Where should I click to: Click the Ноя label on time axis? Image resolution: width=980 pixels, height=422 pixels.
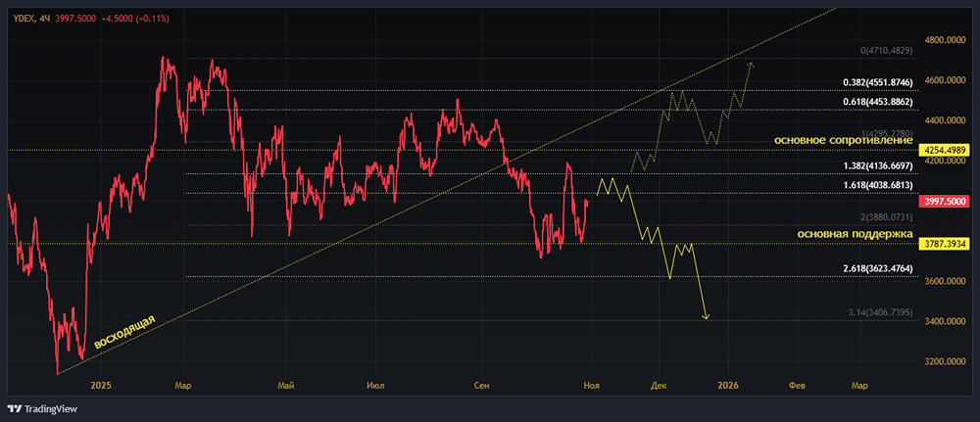click(592, 387)
